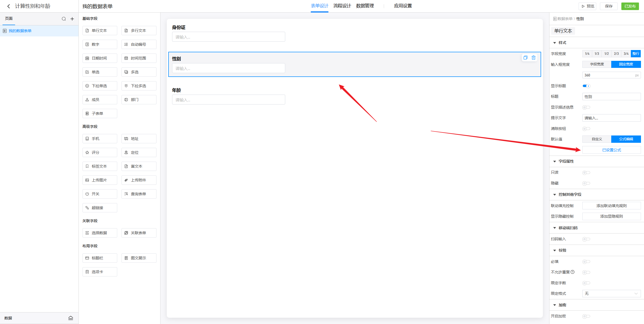
Task: Select the 日期时间 field component
Action: (x=100, y=58)
